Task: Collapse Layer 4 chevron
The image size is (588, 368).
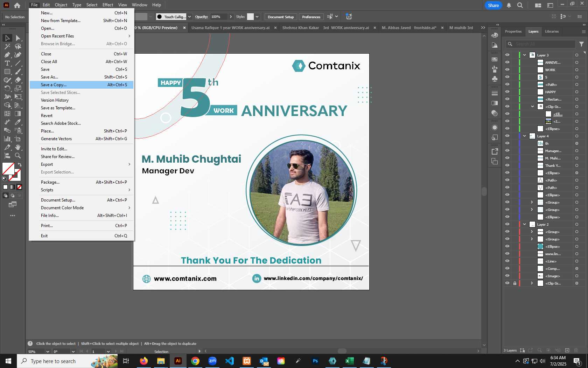Action: pyautogui.click(x=525, y=136)
